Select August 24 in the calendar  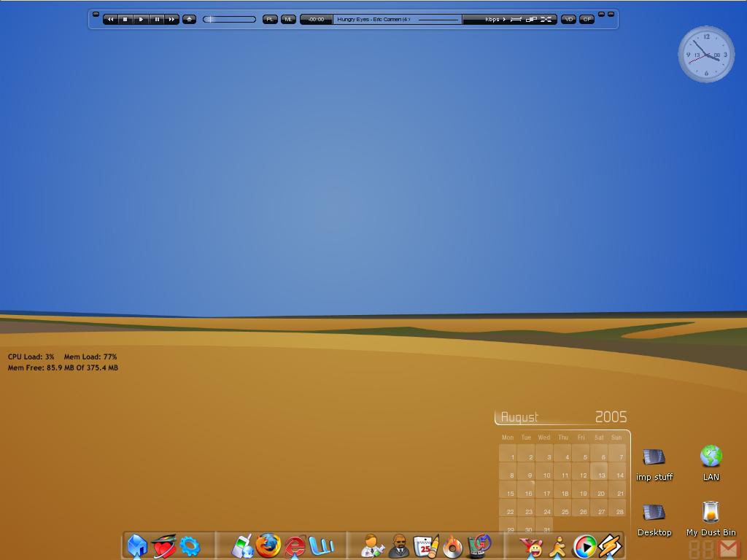(544, 507)
